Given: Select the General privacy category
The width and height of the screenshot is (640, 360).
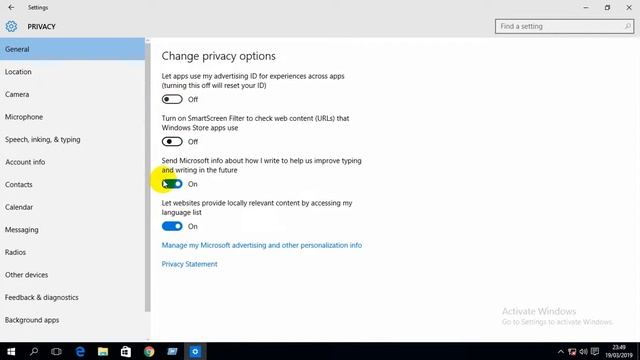Looking at the screenshot, I should [72, 49].
